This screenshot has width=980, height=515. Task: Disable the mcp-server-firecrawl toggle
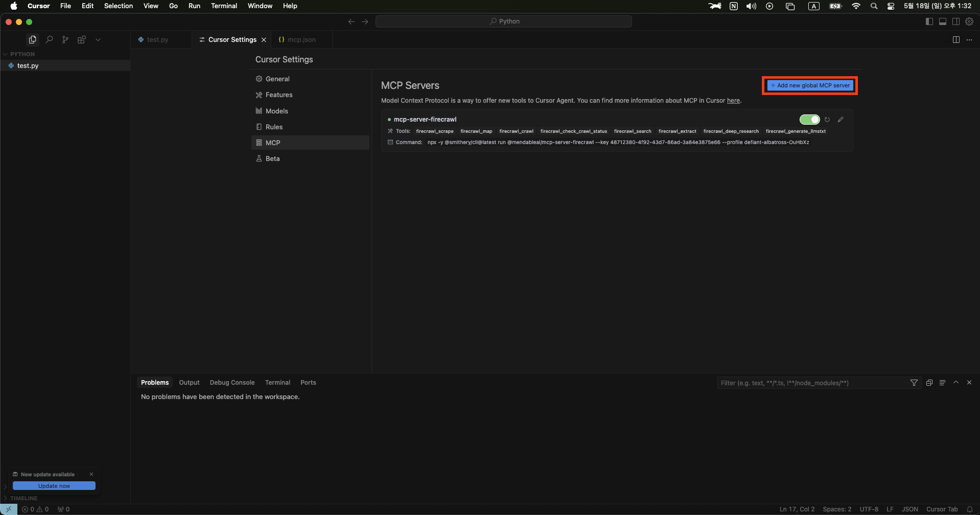809,120
